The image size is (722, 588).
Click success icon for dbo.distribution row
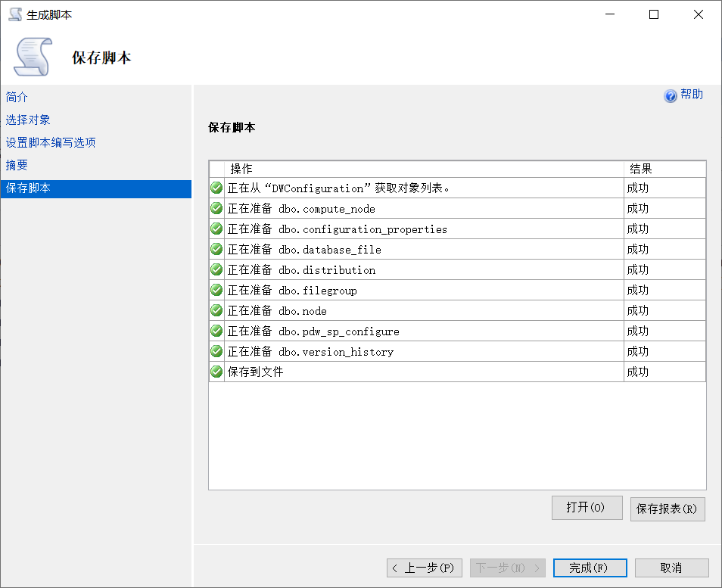point(216,269)
